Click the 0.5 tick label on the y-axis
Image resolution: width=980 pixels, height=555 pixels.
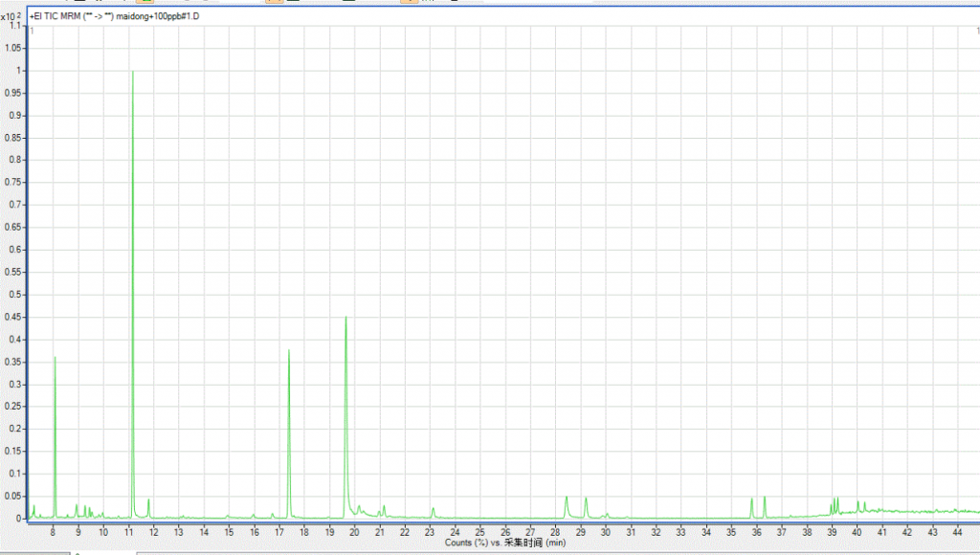coord(12,294)
